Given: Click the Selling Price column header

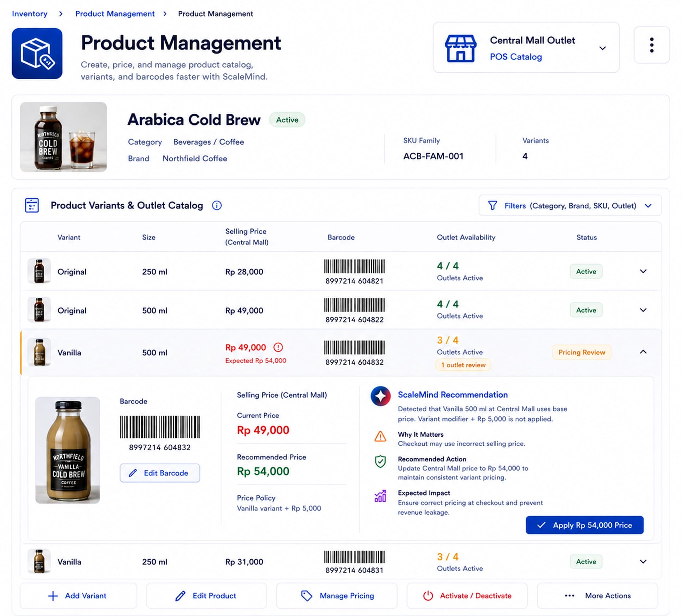Looking at the screenshot, I should tap(247, 237).
